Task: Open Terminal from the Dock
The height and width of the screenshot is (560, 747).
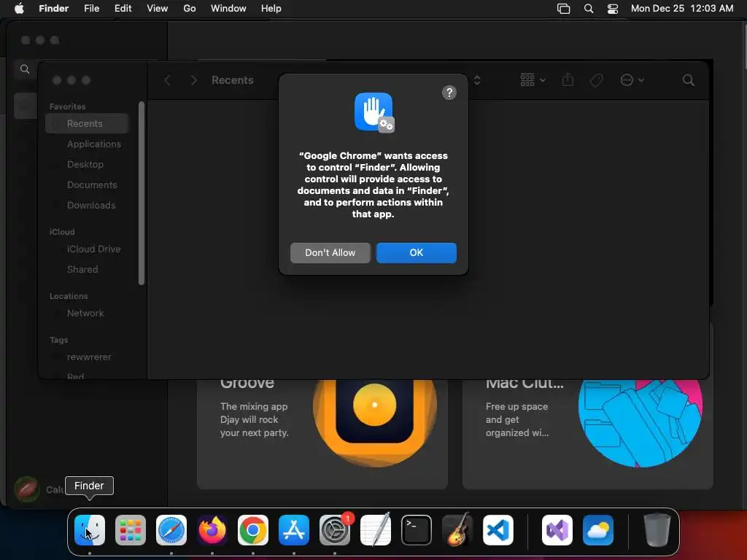Action: click(417, 530)
